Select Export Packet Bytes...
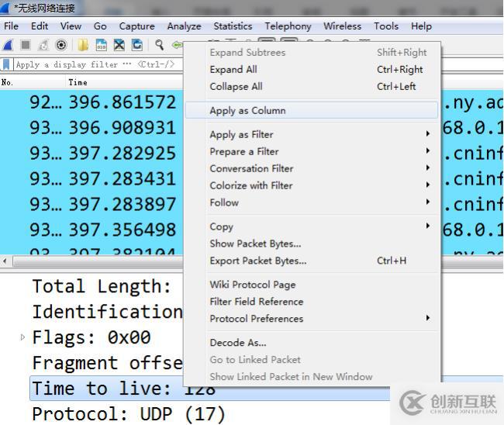Viewport: 504px width, 425px height. 311,261
